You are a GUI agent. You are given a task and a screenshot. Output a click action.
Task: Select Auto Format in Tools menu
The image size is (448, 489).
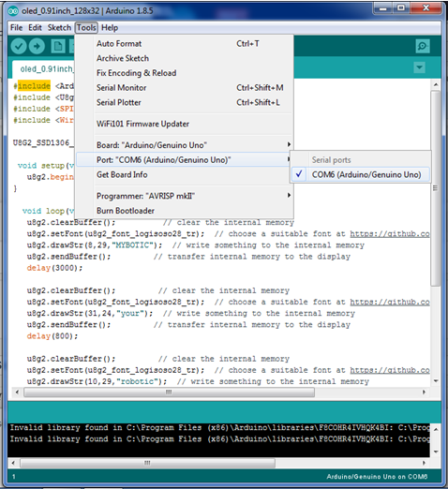pos(185,44)
